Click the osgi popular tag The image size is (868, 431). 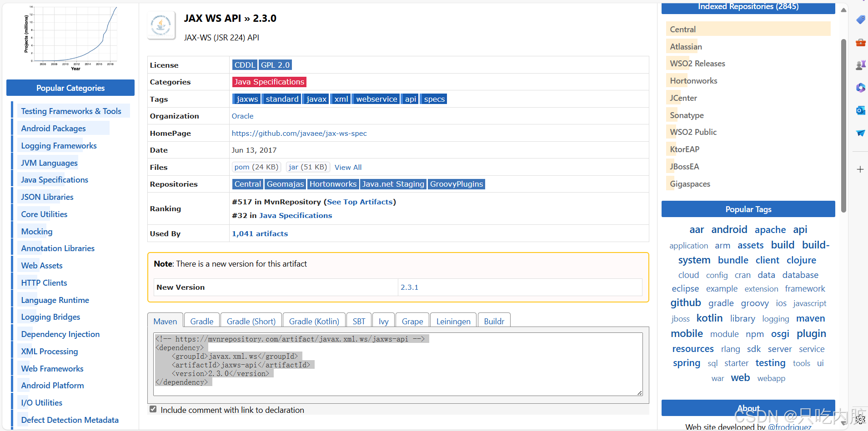[x=780, y=334]
